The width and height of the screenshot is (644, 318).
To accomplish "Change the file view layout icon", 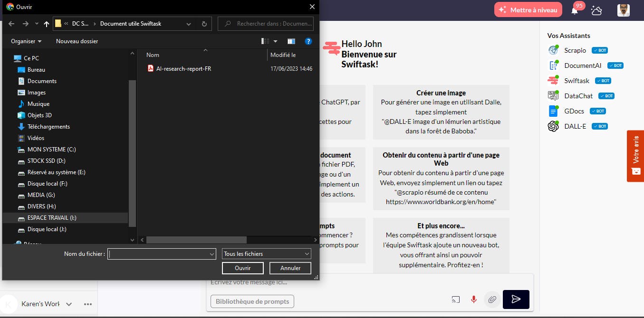I will [266, 41].
